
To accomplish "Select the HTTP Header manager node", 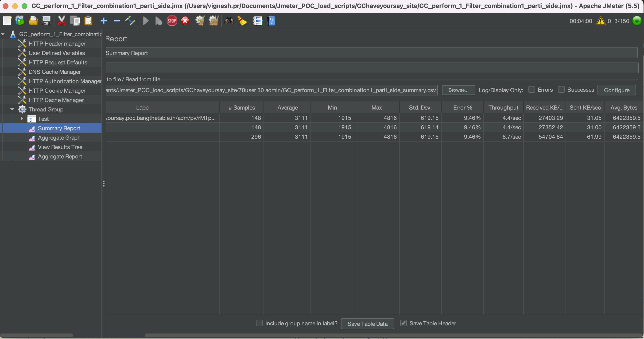I will tap(57, 43).
